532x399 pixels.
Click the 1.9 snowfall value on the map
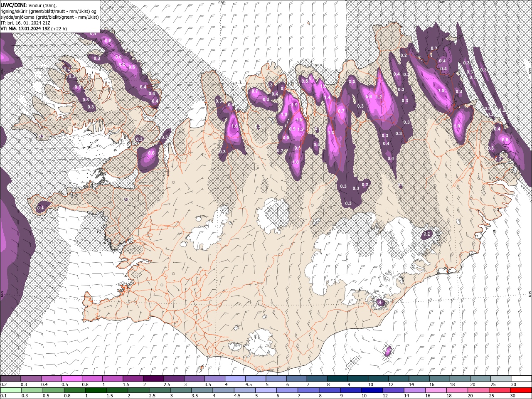click(x=295, y=105)
